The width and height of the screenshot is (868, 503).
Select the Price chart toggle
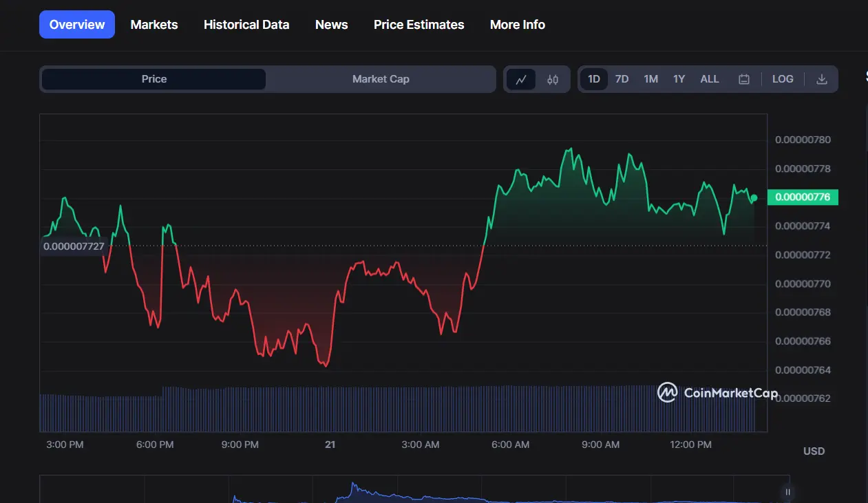(x=154, y=79)
